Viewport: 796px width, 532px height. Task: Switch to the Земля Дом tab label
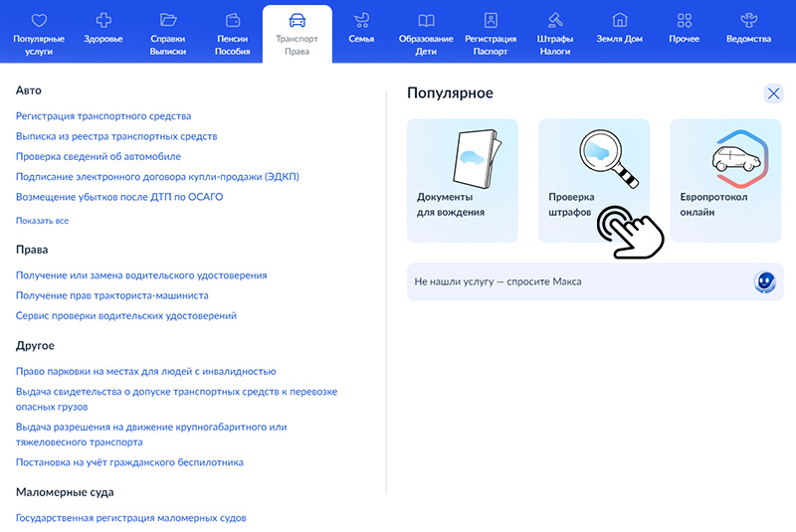619,39
